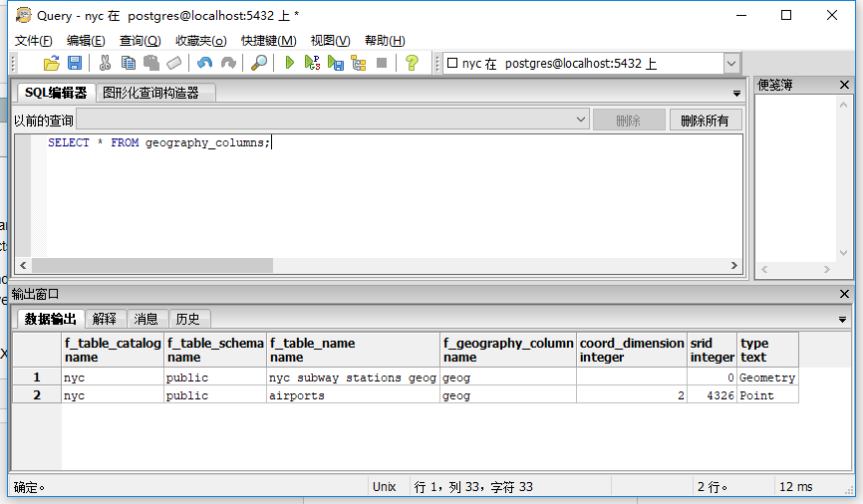Select the type column header
Screen dimensions: 863x504
[x=768, y=350]
